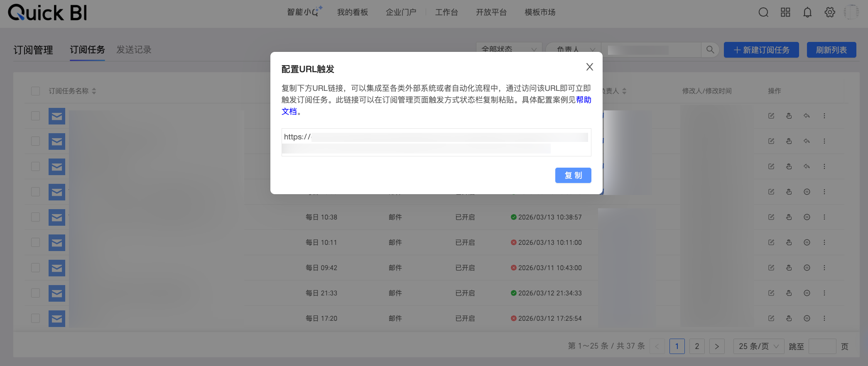Edit the task scheduled 每日 10:38

click(x=771, y=217)
